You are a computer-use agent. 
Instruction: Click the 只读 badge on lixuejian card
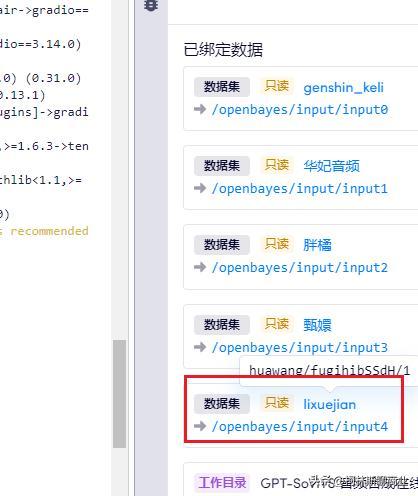click(277, 403)
